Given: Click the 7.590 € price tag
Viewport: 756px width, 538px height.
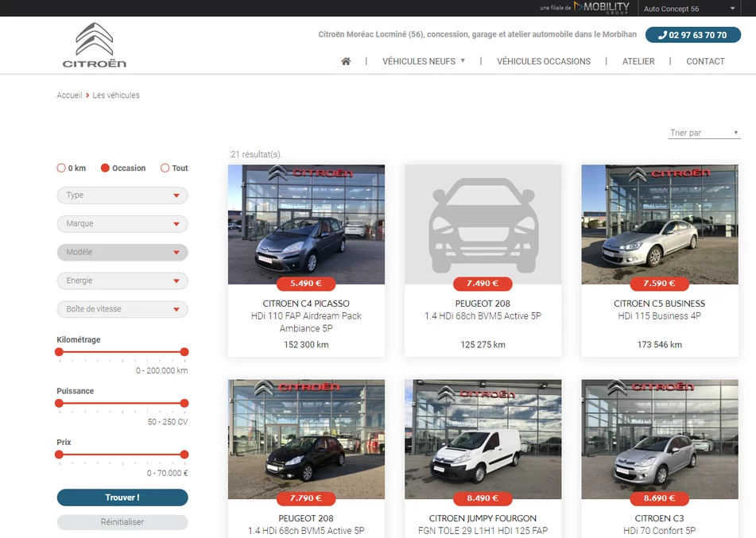Looking at the screenshot, I should pos(659,284).
